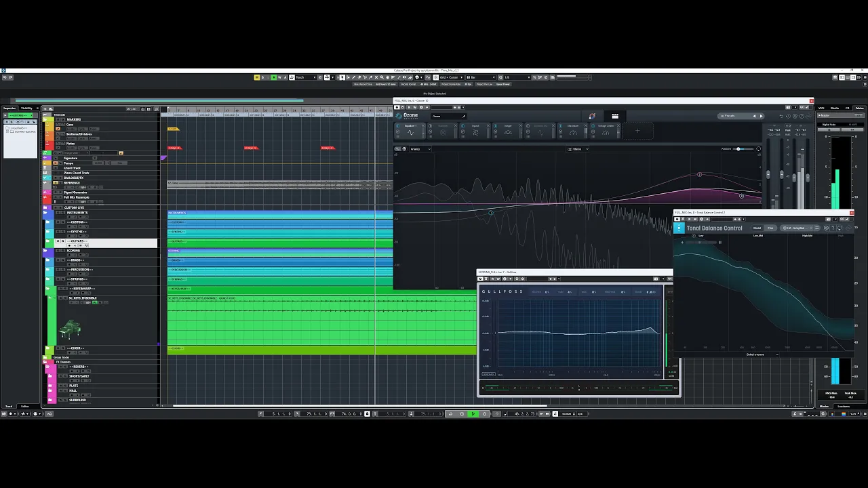The height and width of the screenshot is (488, 868).
Task: Open Ozone Master Assistant icon
Action: click(592, 116)
